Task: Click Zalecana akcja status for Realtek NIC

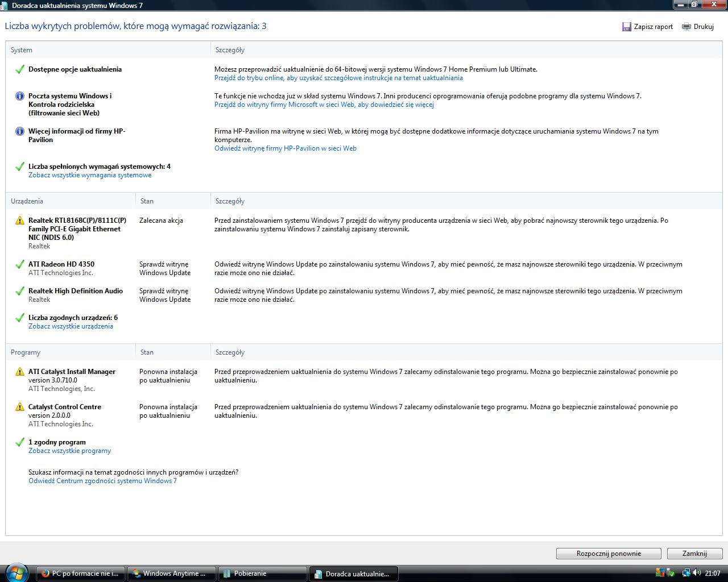Action: pos(161,221)
